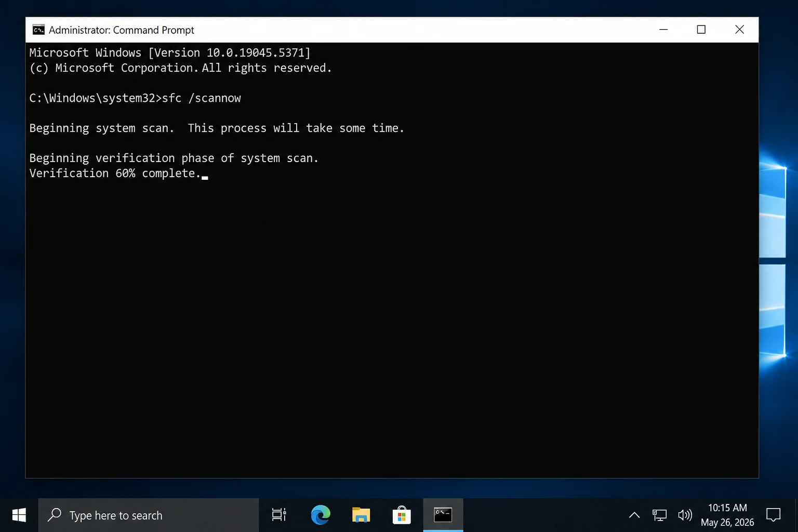Minimize the Command Prompt window
The height and width of the screenshot is (532, 798).
(x=663, y=30)
